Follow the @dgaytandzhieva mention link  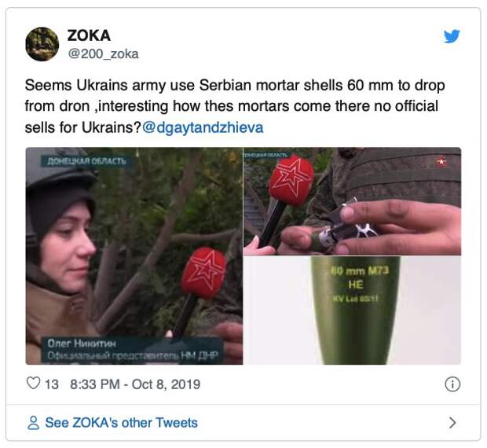click(203, 127)
